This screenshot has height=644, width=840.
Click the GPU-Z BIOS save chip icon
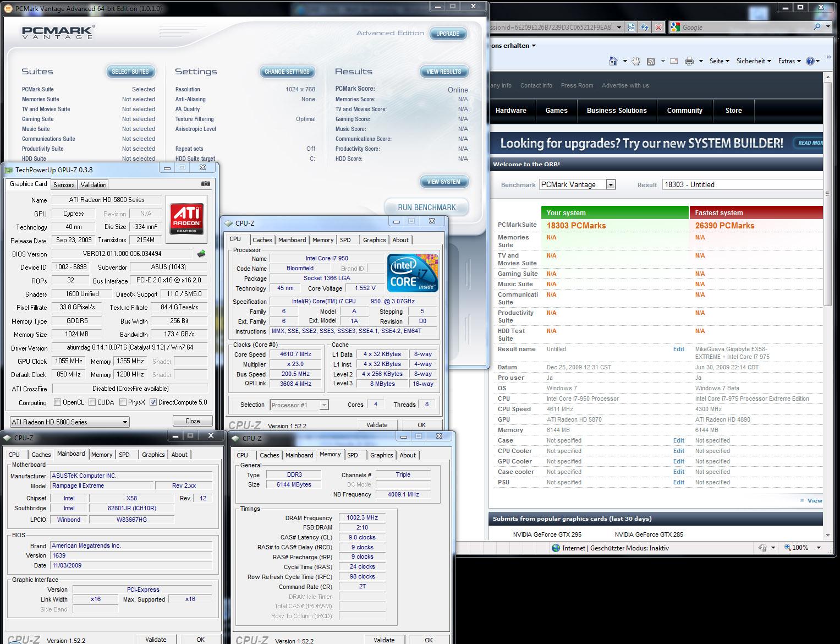tap(201, 254)
